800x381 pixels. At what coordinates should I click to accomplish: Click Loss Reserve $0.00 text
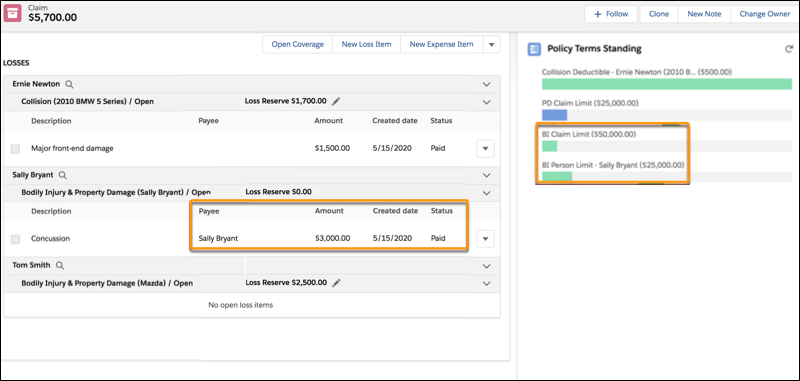click(279, 192)
